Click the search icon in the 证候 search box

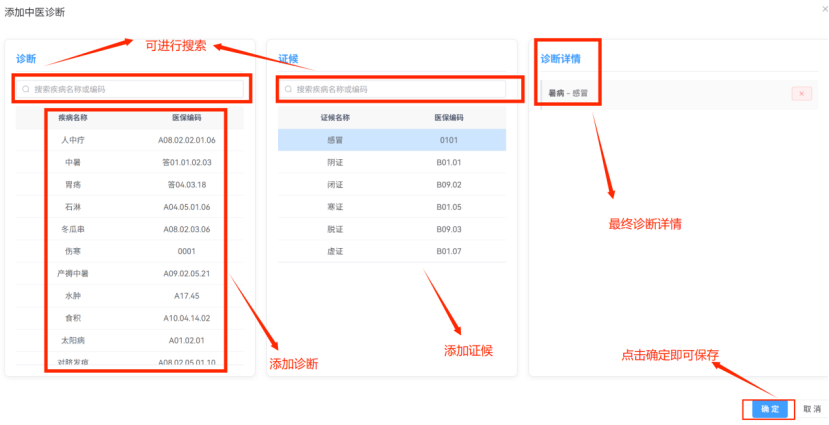point(289,89)
